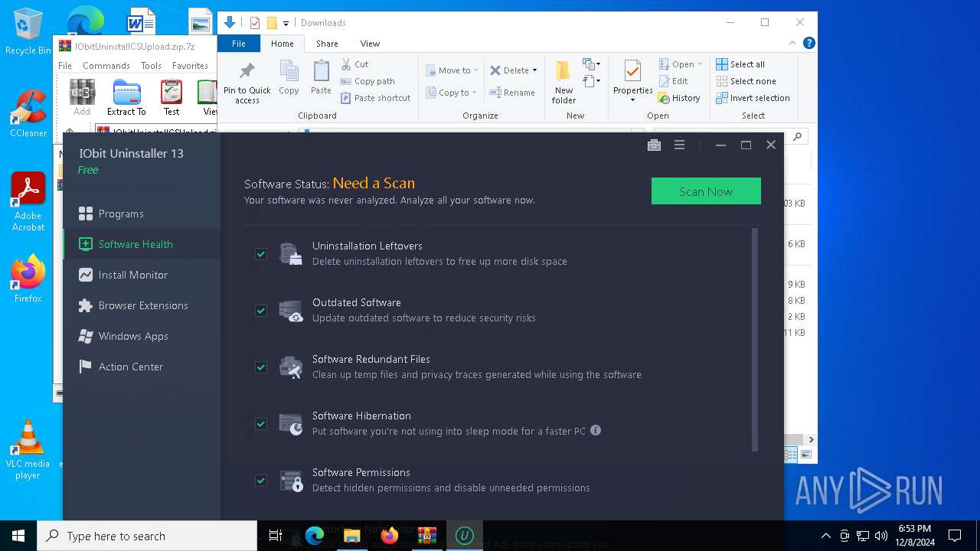Collapse the Explorer ribbon chevron
This screenshot has width=980, height=551.
pos(793,44)
